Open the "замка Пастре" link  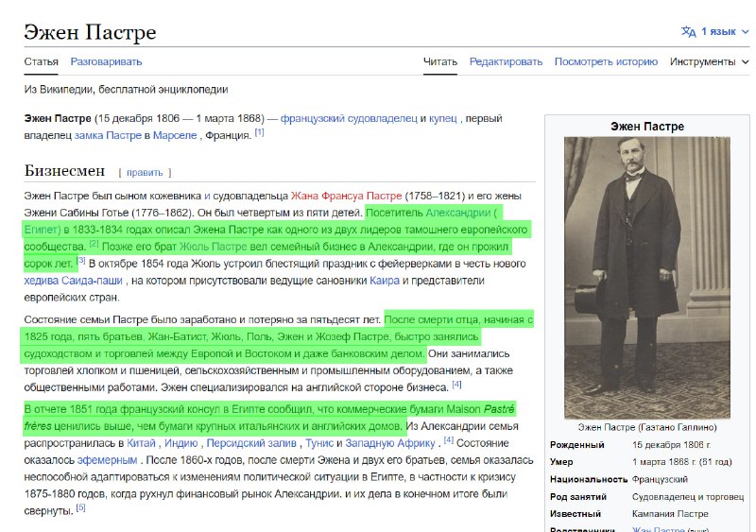[x=108, y=135]
